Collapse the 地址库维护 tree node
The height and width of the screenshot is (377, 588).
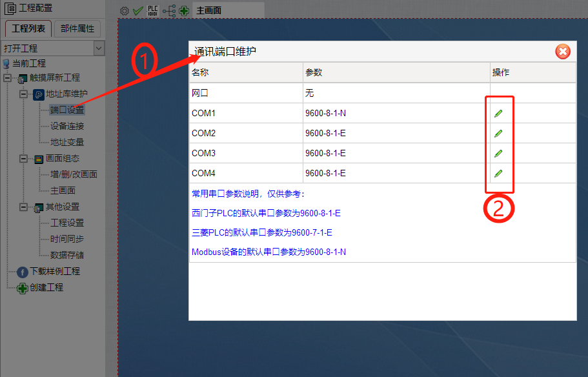click(23, 94)
